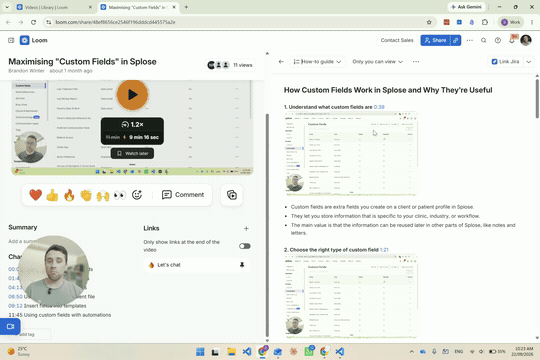The width and height of the screenshot is (540, 360).
Task: Jump to the 0:39 timestamp link
Action: click(x=379, y=107)
